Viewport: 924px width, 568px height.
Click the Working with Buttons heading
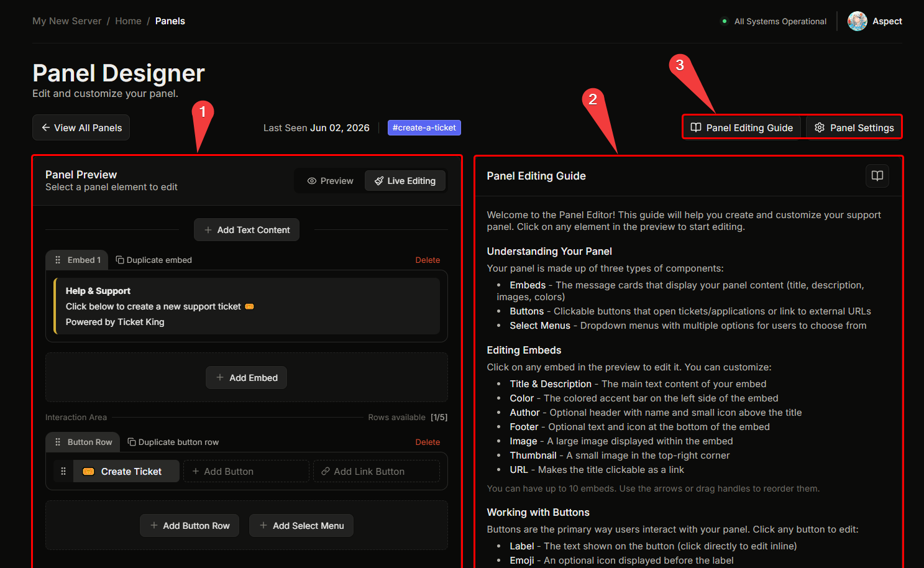point(538,512)
